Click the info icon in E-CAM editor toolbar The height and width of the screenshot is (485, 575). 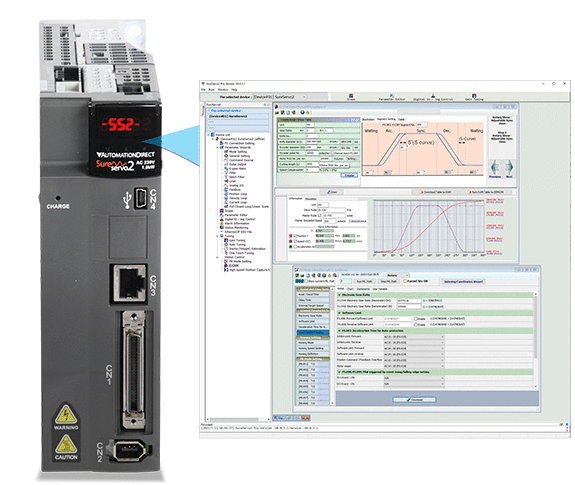(302, 112)
